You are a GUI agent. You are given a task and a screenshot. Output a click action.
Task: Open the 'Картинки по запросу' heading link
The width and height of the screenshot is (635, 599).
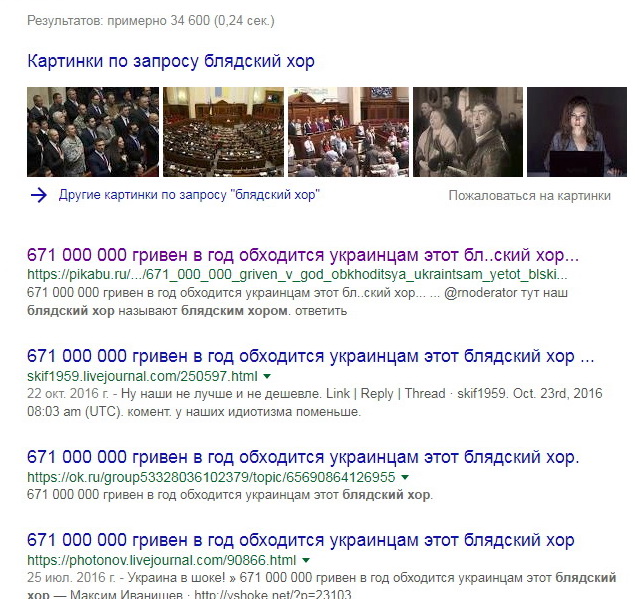tap(171, 61)
